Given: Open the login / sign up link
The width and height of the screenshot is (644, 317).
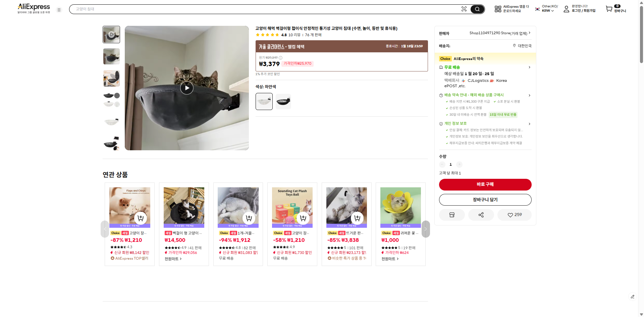Looking at the screenshot, I should (x=583, y=11).
